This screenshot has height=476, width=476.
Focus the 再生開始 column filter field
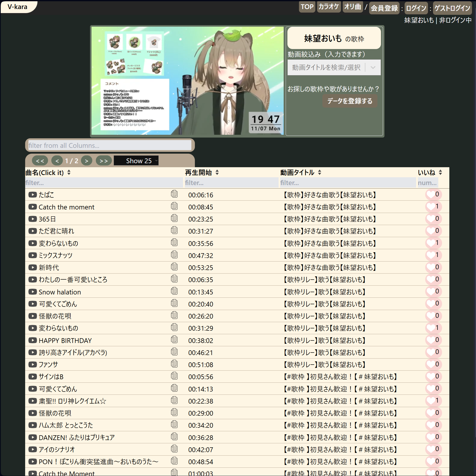[x=231, y=183]
